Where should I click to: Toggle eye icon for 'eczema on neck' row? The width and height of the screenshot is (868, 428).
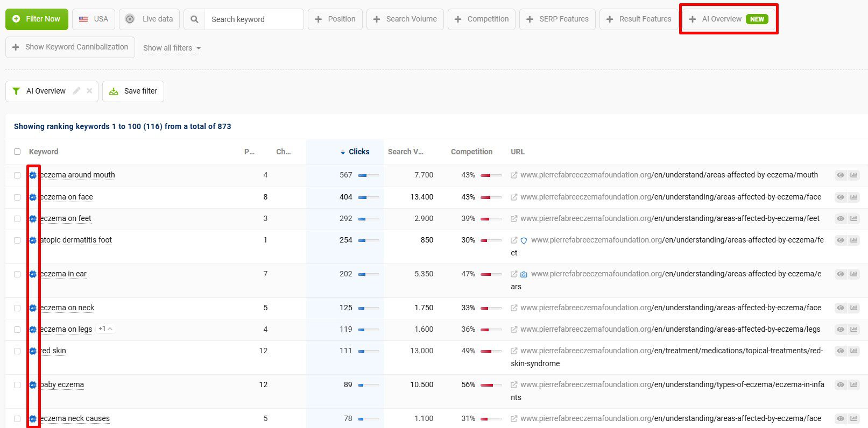(x=840, y=308)
